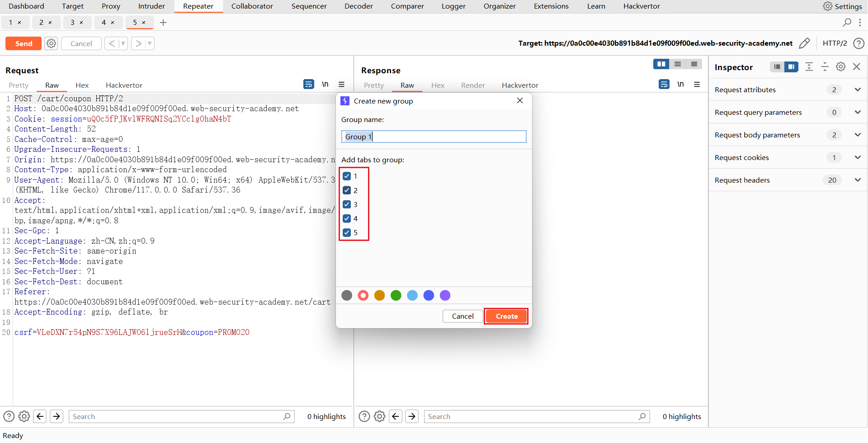Toggle word wrap icon in Response panel
The width and height of the screenshot is (868, 443).
coord(664,84)
